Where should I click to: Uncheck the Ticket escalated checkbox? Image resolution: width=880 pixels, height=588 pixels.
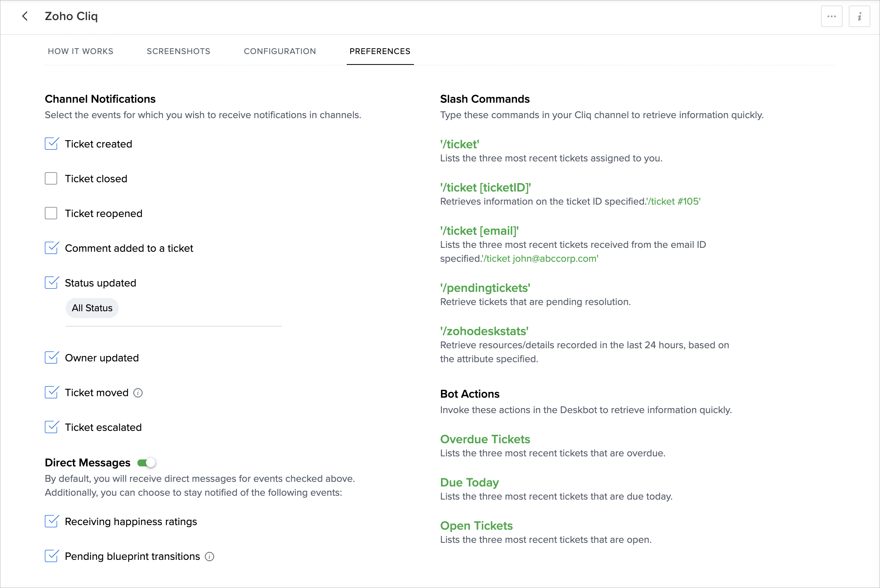point(51,427)
